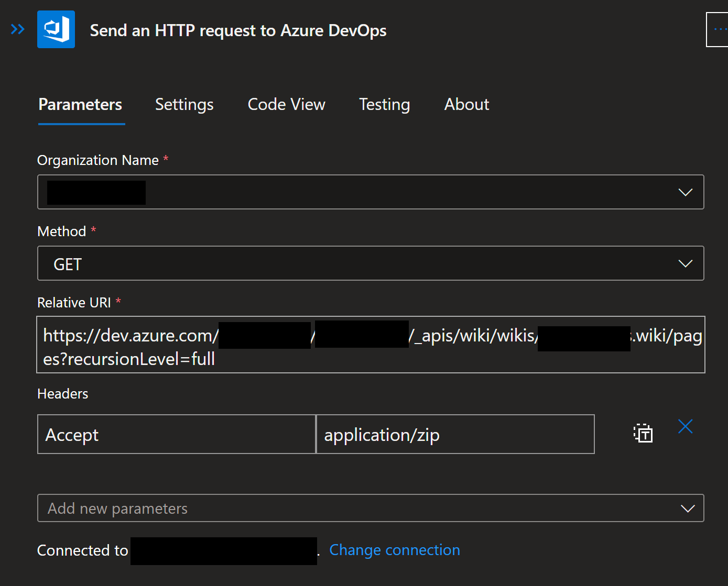The image size is (728, 586).
Task: Click the Azure DevOps connector icon
Action: coord(56,29)
